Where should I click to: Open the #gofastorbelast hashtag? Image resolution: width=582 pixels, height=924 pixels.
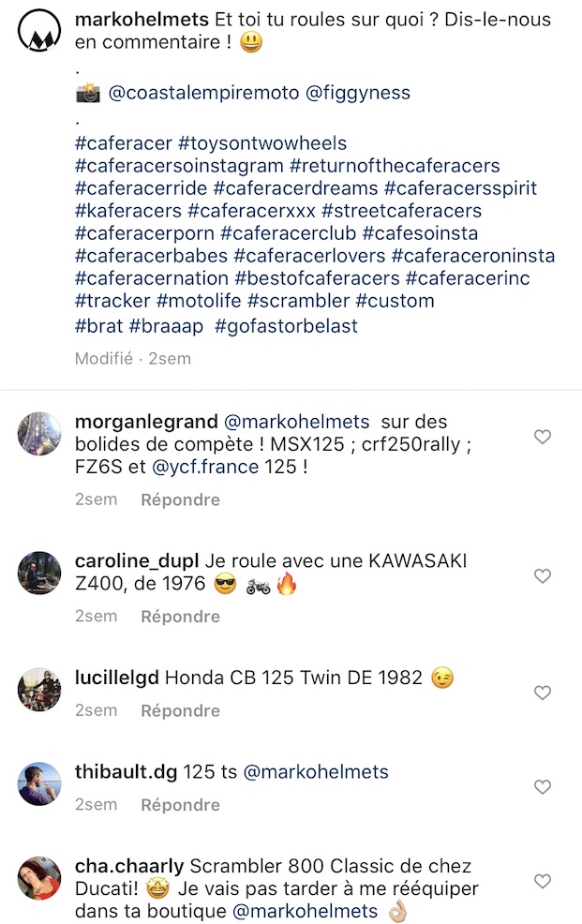point(286,326)
